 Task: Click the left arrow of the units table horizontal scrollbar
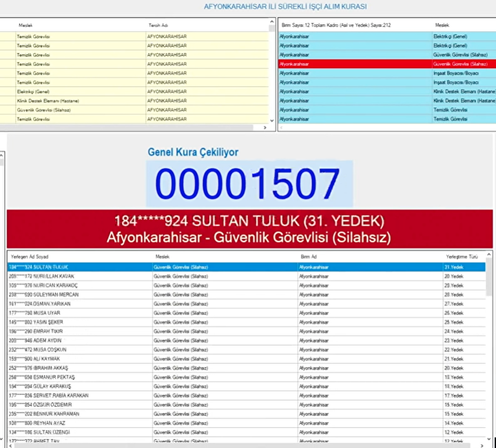click(281, 128)
